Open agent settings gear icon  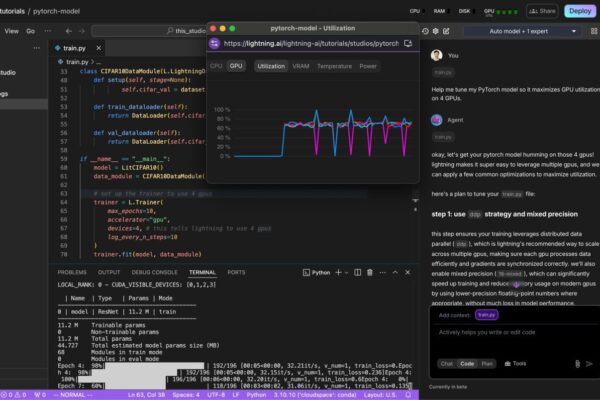(435, 31)
